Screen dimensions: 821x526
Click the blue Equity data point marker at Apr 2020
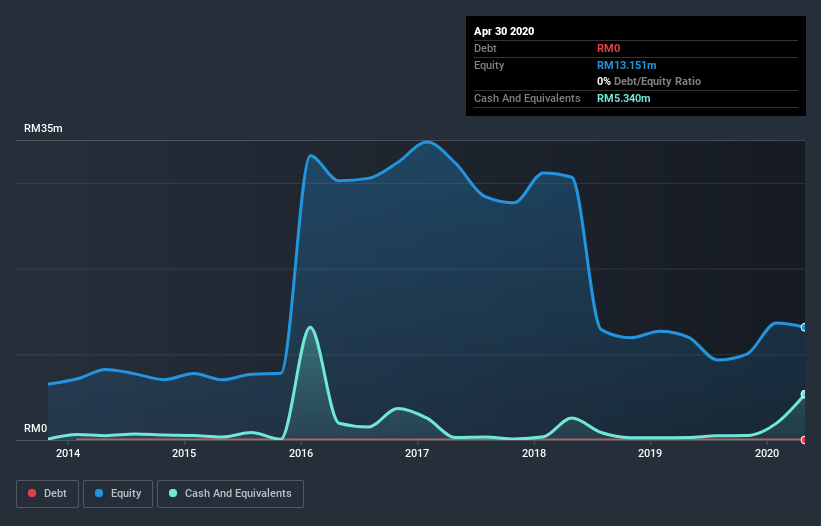804,327
